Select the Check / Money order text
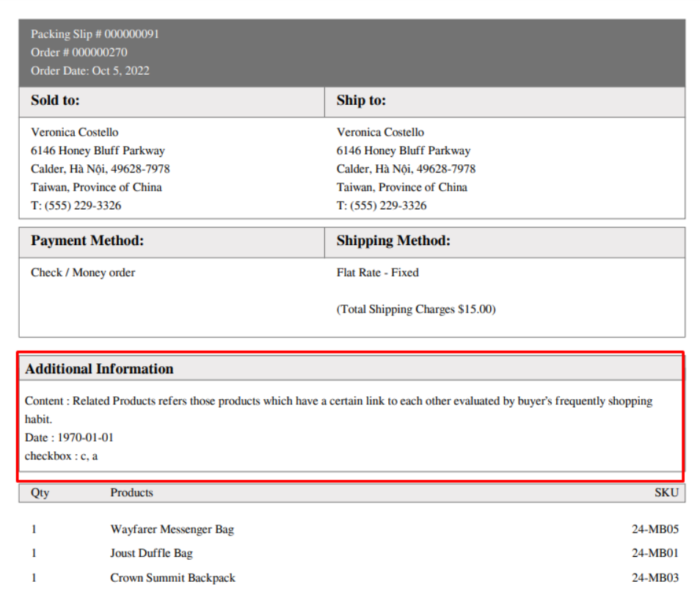The width and height of the screenshot is (700, 614). [x=83, y=272]
